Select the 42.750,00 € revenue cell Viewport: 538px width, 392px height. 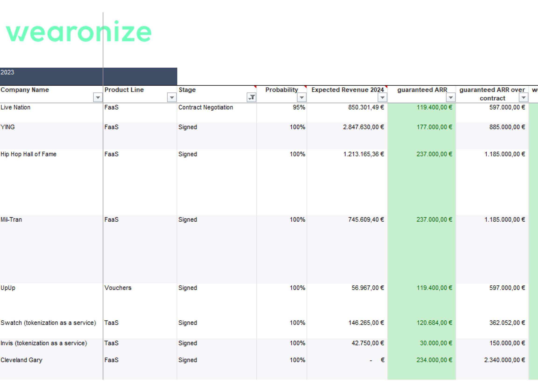[x=347, y=347]
